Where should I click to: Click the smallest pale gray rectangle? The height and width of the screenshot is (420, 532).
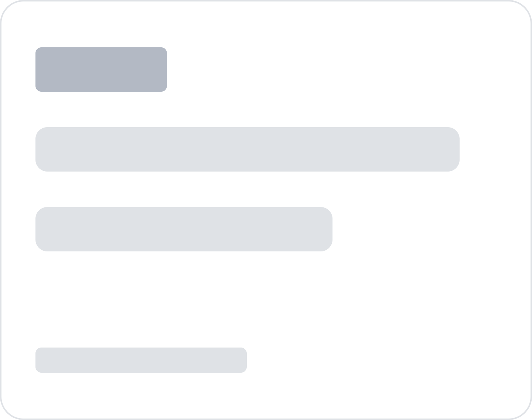(x=141, y=360)
